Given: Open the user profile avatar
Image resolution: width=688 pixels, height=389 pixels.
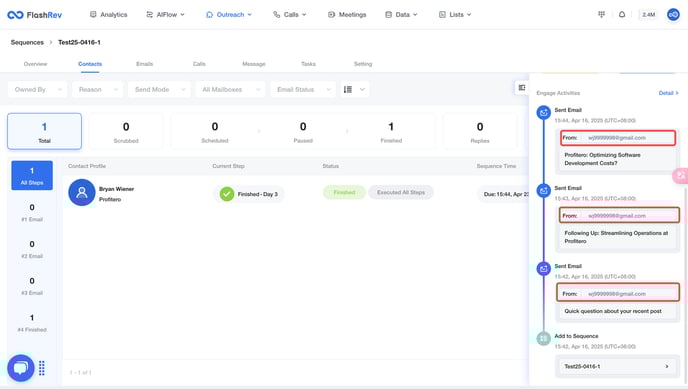Looking at the screenshot, I should [x=673, y=14].
